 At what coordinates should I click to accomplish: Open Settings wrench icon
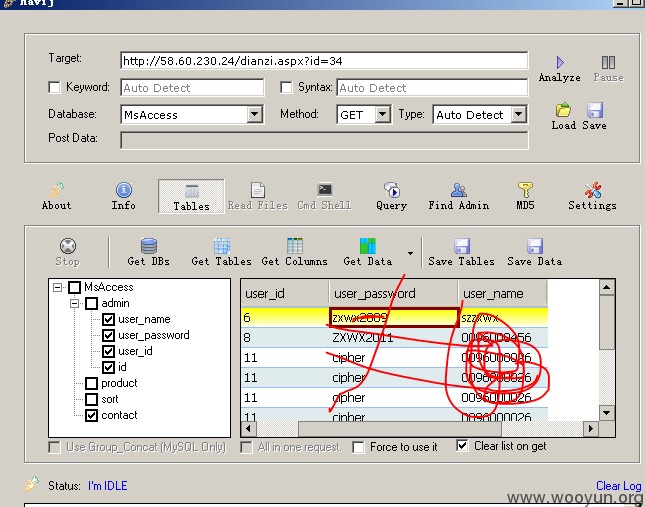(593, 190)
